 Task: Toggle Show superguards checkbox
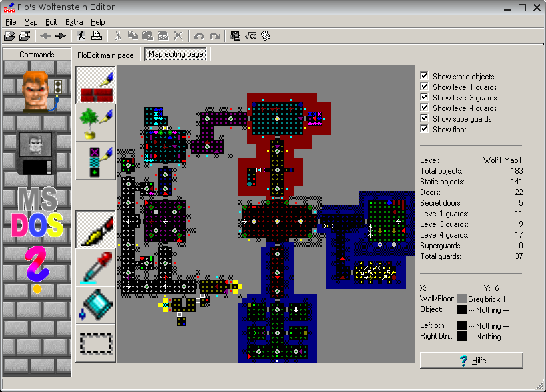pyautogui.click(x=424, y=118)
